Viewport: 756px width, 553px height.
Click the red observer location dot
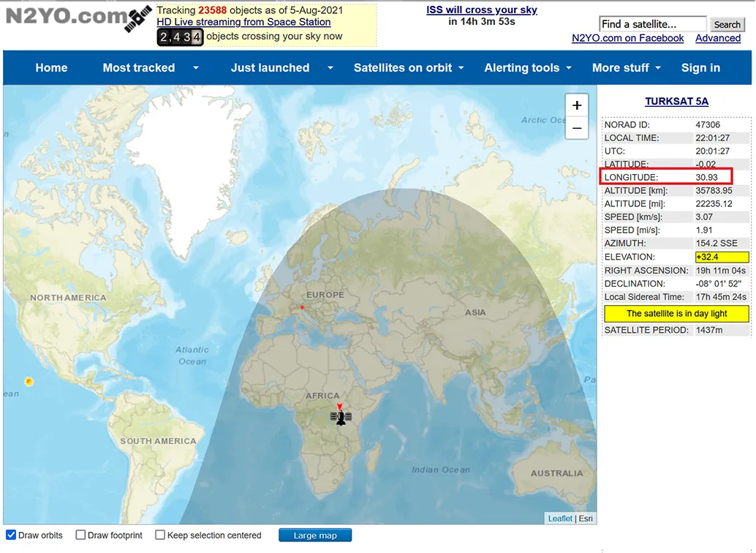(302, 307)
